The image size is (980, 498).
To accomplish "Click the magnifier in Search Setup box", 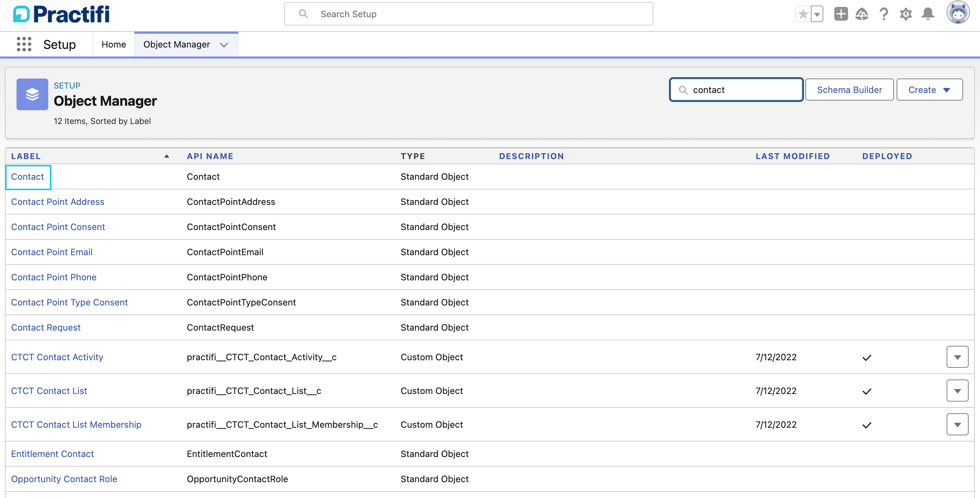I will coord(303,14).
